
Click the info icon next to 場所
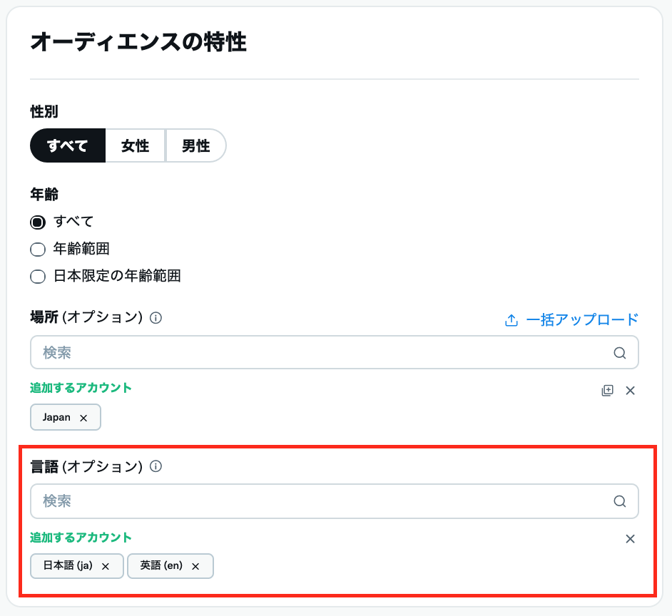(x=156, y=318)
